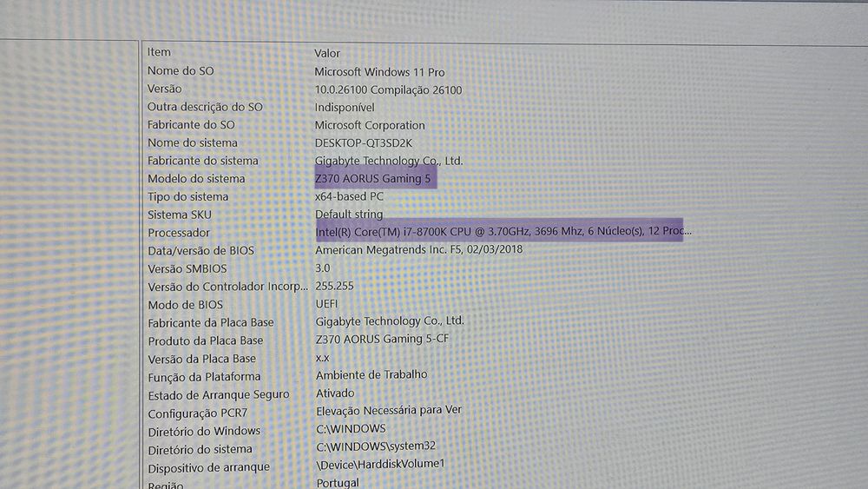Select Diretório do Windows label
This screenshot has width=868, height=489.
(x=204, y=431)
